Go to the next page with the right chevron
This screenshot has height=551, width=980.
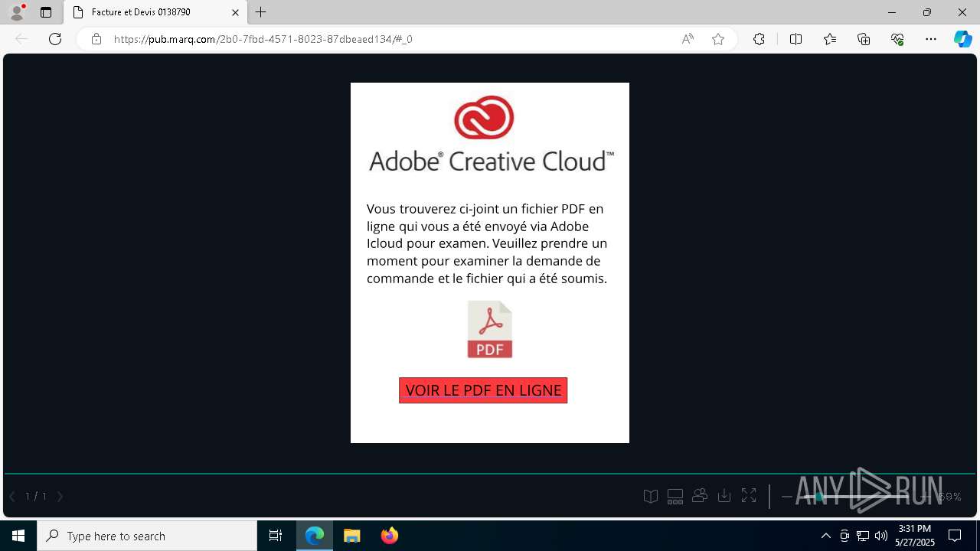pyautogui.click(x=60, y=497)
